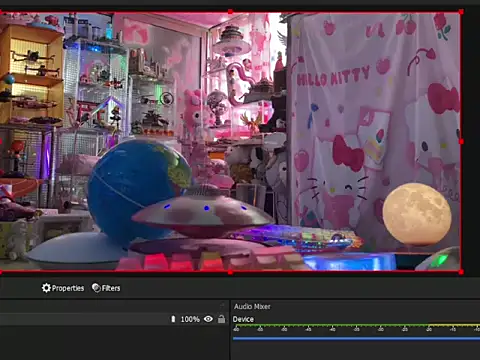The width and height of the screenshot is (480, 360).
Task: Click the bottom-right corner red resize handle
Action: coord(461,272)
